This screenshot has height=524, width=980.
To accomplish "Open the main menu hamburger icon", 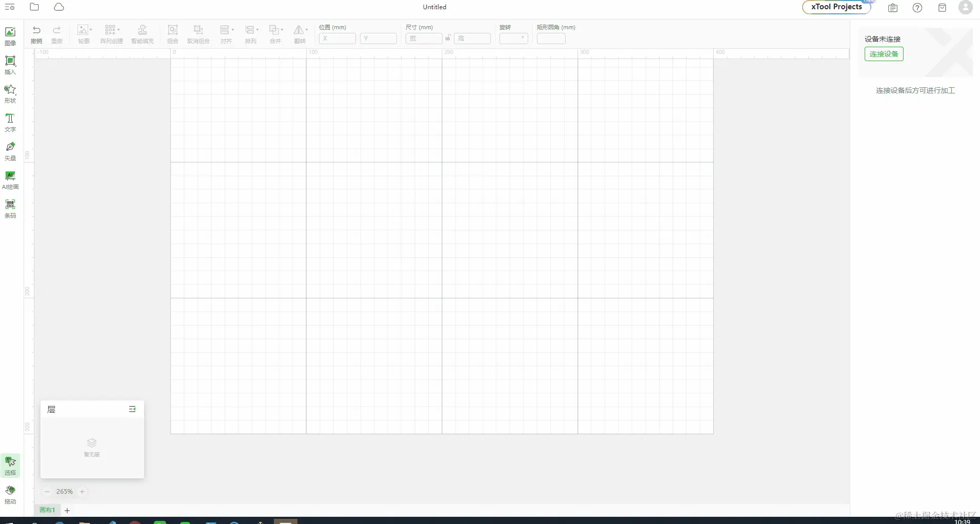I will tap(10, 7).
